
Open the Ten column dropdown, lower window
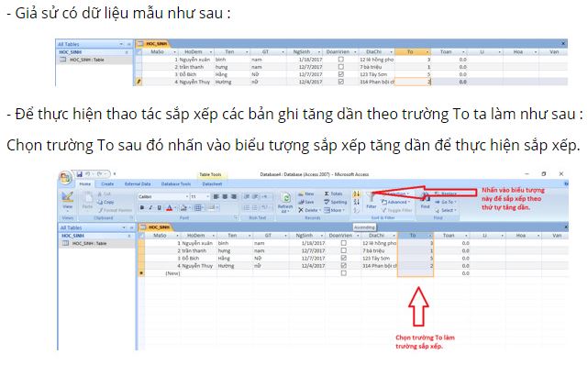coord(250,236)
